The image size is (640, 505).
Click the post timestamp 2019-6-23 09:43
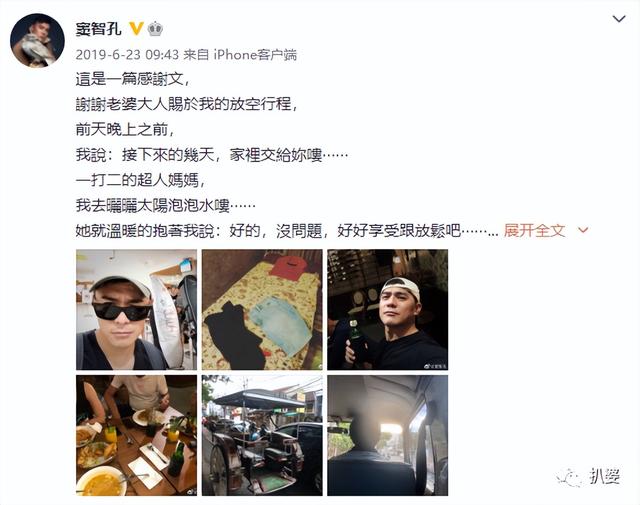click(x=127, y=55)
